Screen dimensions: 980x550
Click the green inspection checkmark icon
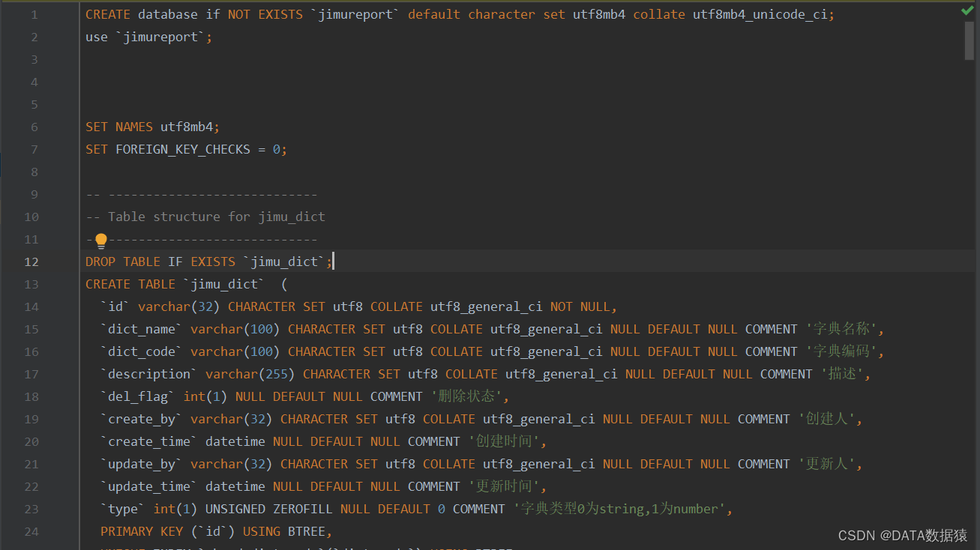[967, 11]
